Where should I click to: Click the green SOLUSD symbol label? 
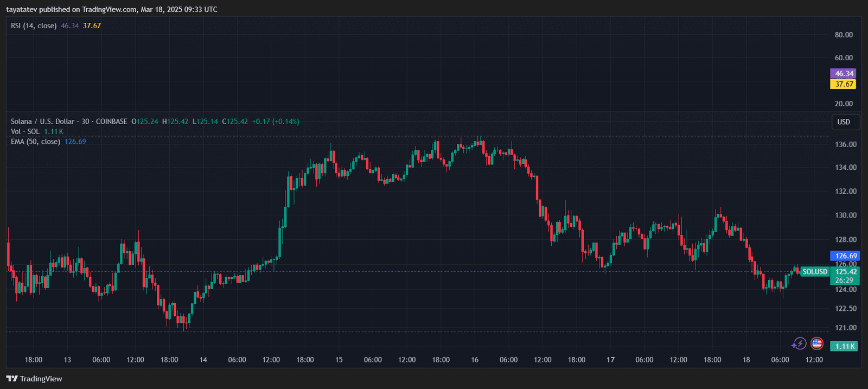click(815, 272)
